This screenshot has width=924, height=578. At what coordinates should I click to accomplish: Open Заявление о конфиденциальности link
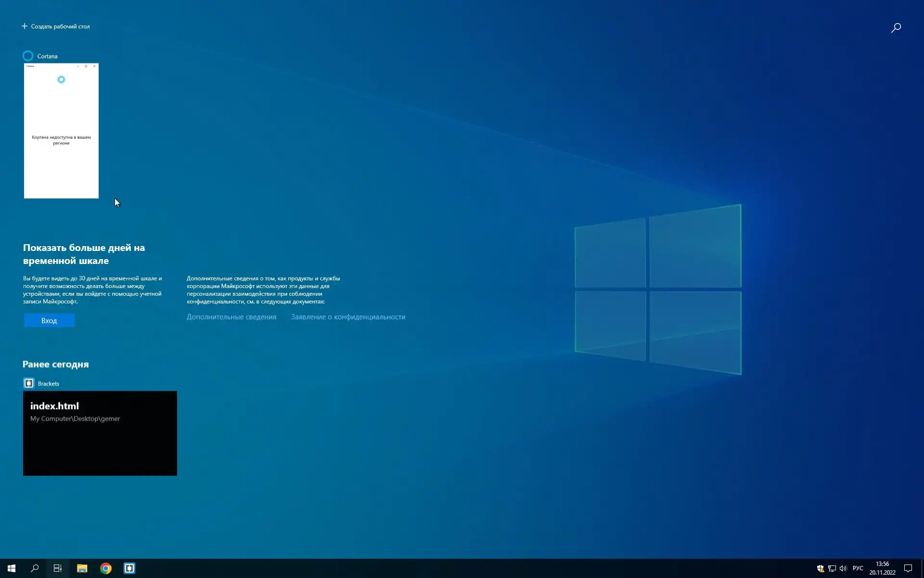pos(348,317)
